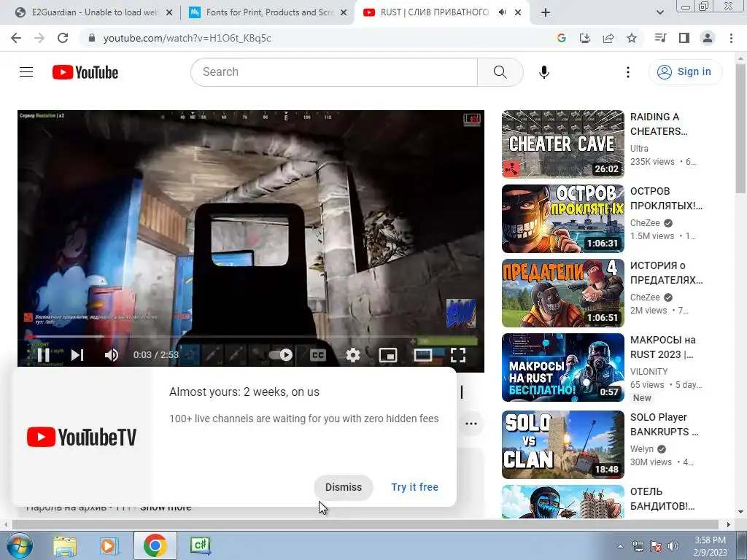Click the Sign in button
This screenshot has width=747, height=560.
(685, 72)
